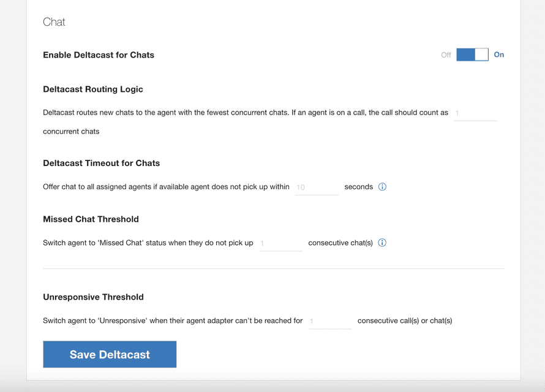Click the consecutive chat(s) label text

(x=340, y=243)
